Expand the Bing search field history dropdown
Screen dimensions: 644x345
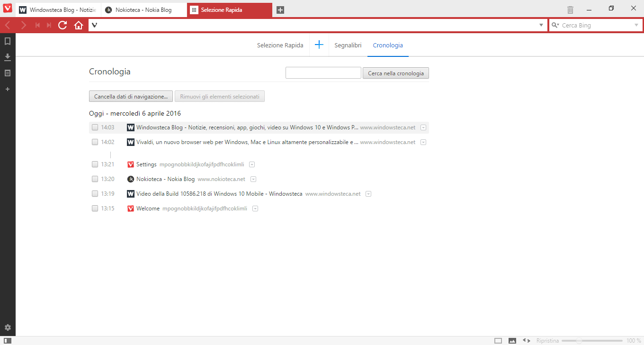click(x=636, y=25)
